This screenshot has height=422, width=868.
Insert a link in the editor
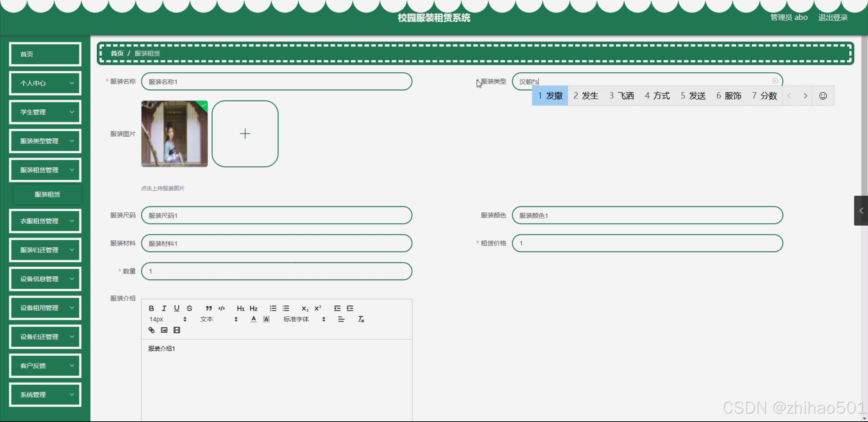151,330
